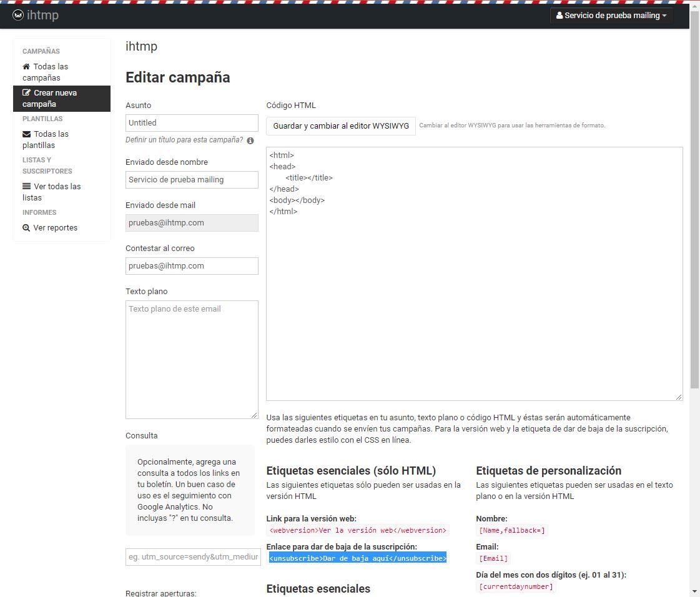Click the webversion tag code snippet

(x=358, y=530)
